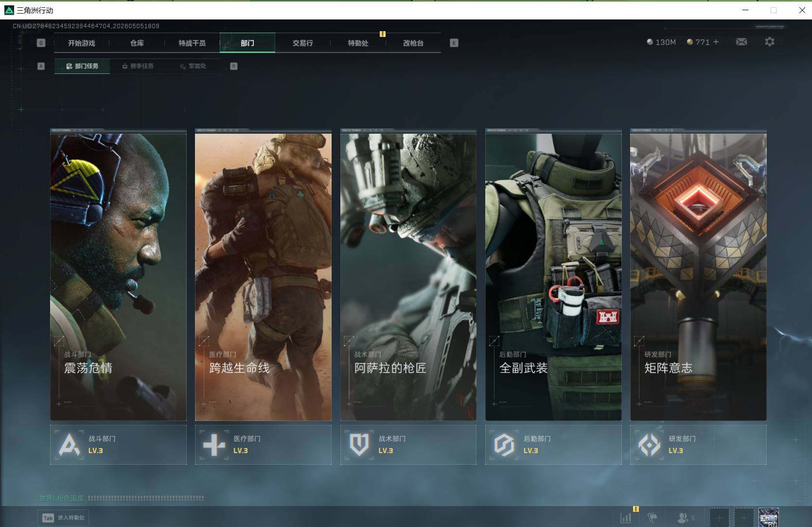The image size is (812, 527).
Task: Click the 研发部门 label on 矩阵意志 card
Action: click(x=658, y=354)
